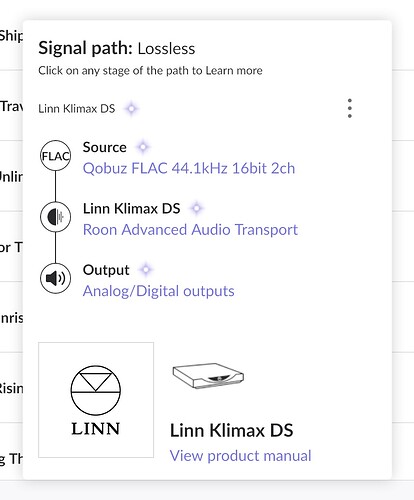Click the speaker Output stage icon
This screenshot has height=500, width=414.
tap(56, 278)
